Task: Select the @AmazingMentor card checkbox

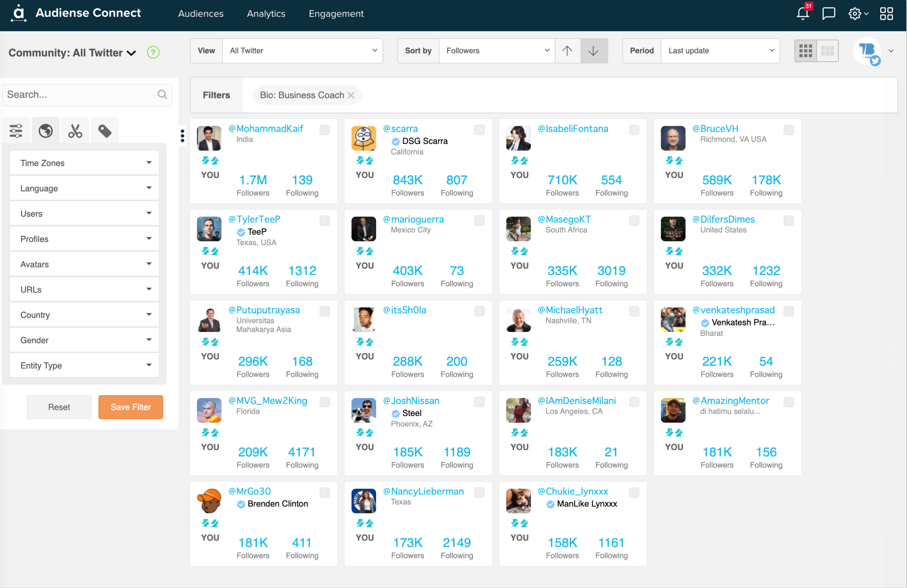Action: pos(789,402)
